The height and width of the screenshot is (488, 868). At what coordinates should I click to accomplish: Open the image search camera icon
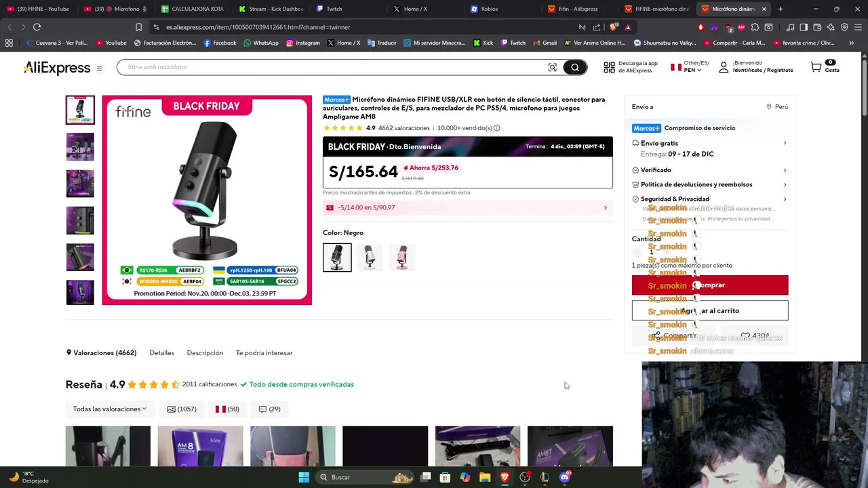point(553,67)
